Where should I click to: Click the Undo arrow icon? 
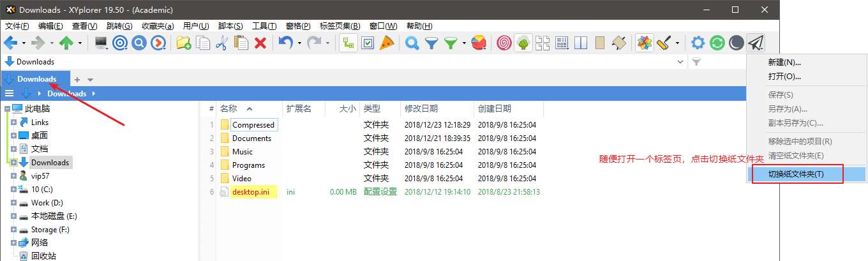tap(286, 43)
